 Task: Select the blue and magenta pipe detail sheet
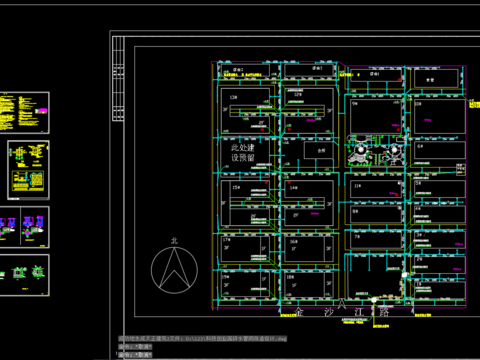coord(24,227)
